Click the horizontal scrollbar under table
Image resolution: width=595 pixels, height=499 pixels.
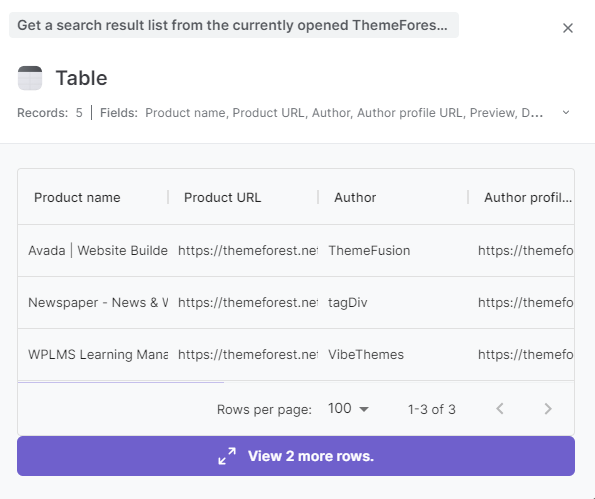coord(121,382)
